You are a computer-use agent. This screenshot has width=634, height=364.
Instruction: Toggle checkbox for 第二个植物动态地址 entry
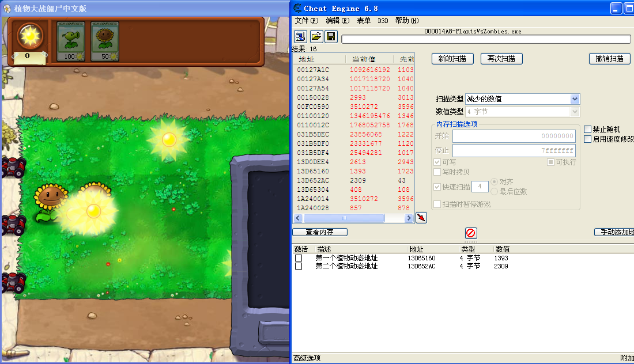coord(299,266)
